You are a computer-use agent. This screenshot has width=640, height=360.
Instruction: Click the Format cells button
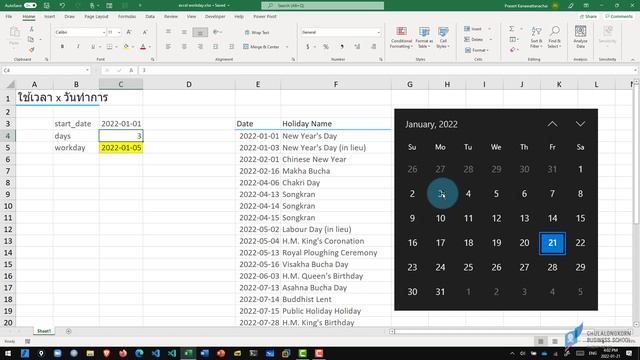476,50
